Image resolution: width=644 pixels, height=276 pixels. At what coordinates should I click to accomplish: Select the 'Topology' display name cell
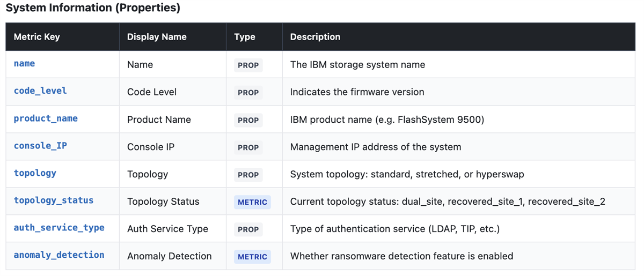(148, 174)
